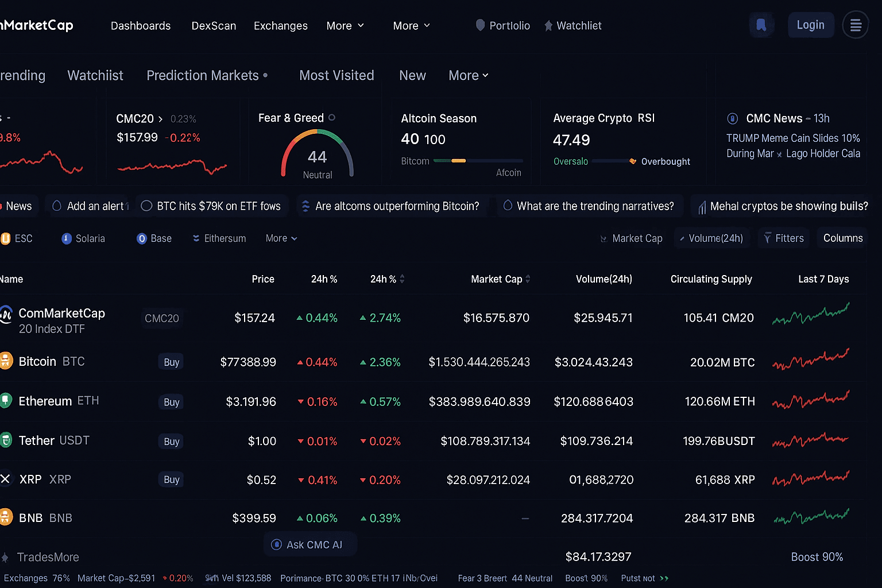
Task: Click Boost 90% text above ticker
Action: [817, 557]
